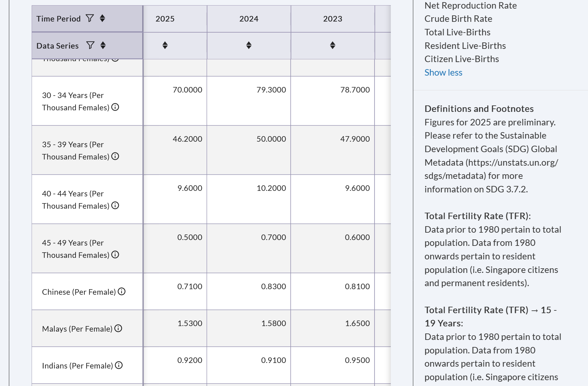Sort the 2023 column values
The height and width of the screenshot is (386, 588).
(332, 45)
